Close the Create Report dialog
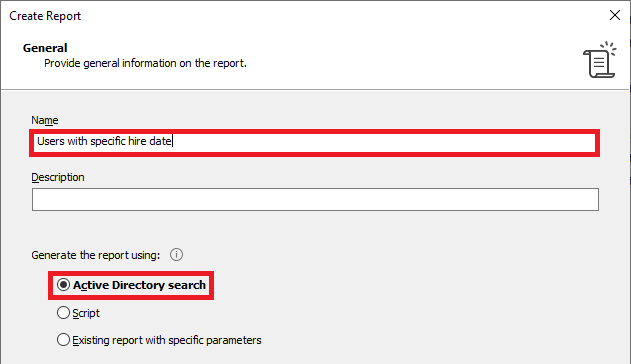Viewport: 631px width, 364px height. [615, 15]
